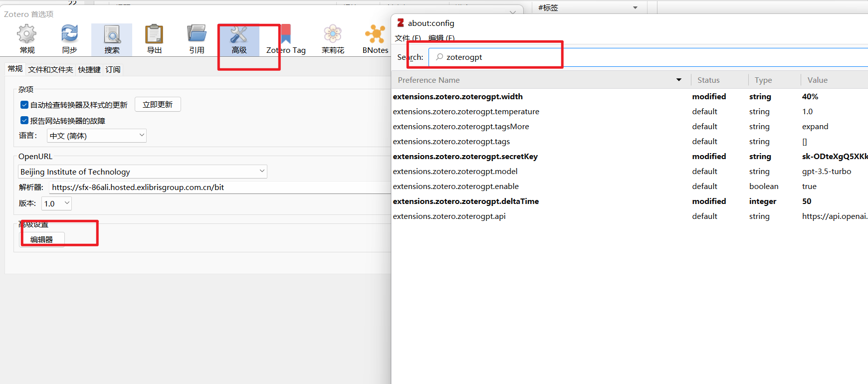868x384 pixels.
Task: Click the 解析器 resolver URL input field
Action: tap(219, 187)
